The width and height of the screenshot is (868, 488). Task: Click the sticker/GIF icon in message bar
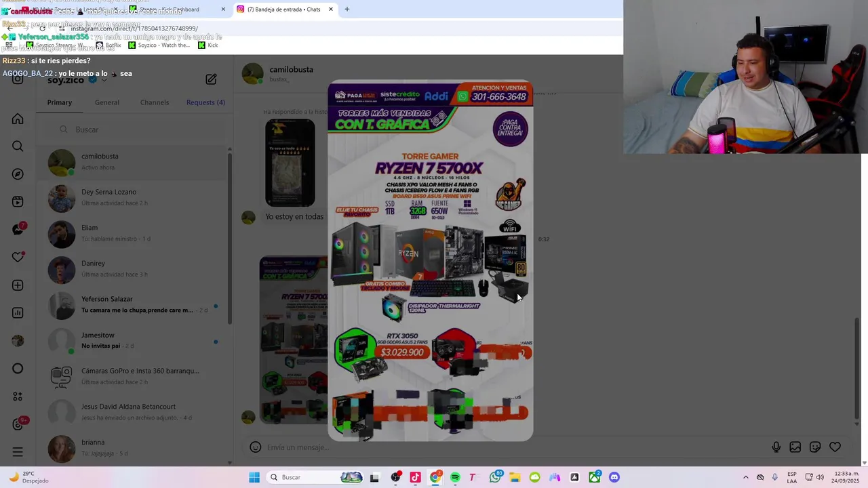tap(815, 447)
